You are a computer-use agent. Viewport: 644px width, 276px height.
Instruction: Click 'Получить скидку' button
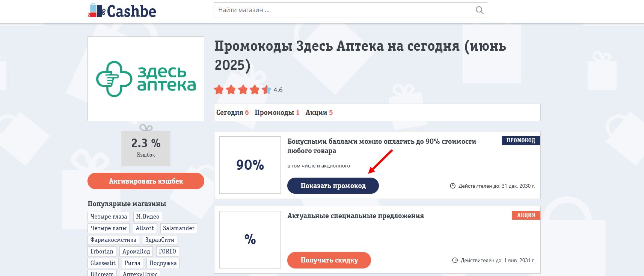pos(329,260)
